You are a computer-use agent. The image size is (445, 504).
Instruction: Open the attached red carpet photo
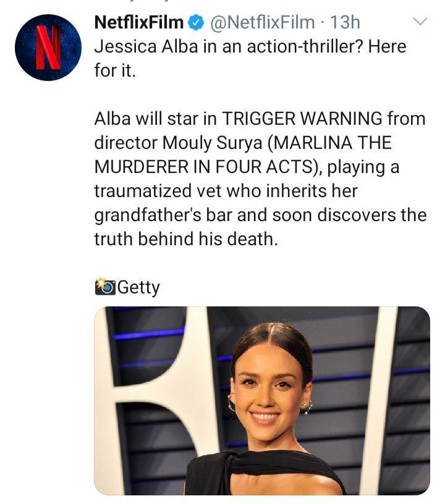click(x=262, y=401)
